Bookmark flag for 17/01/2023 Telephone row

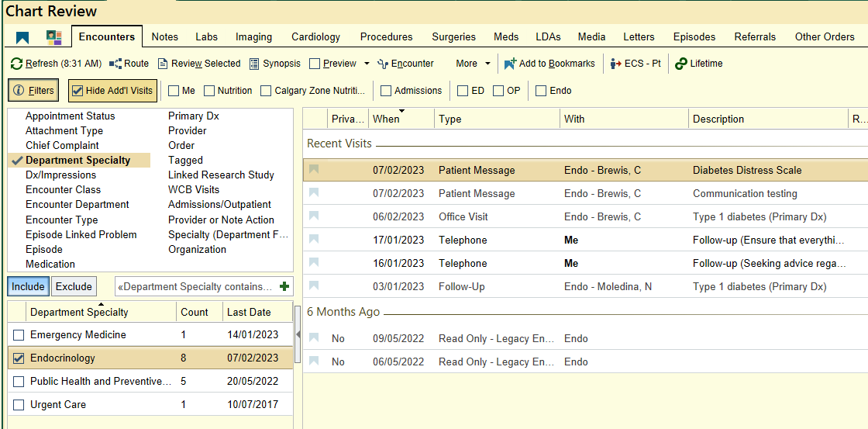coord(314,239)
